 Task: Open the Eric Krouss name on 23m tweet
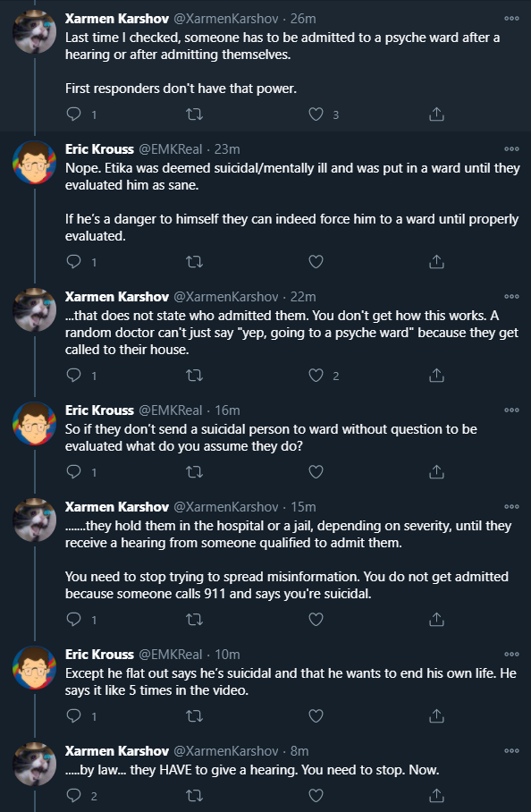(99, 149)
